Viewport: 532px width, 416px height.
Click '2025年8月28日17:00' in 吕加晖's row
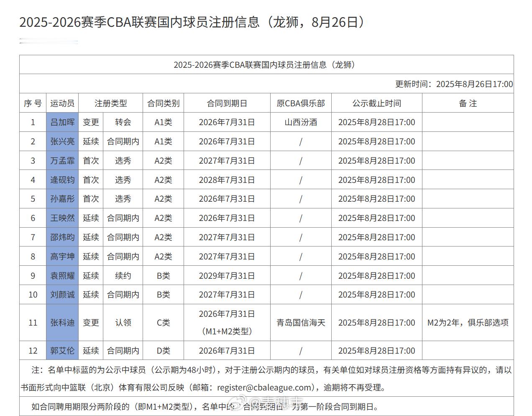377,122
